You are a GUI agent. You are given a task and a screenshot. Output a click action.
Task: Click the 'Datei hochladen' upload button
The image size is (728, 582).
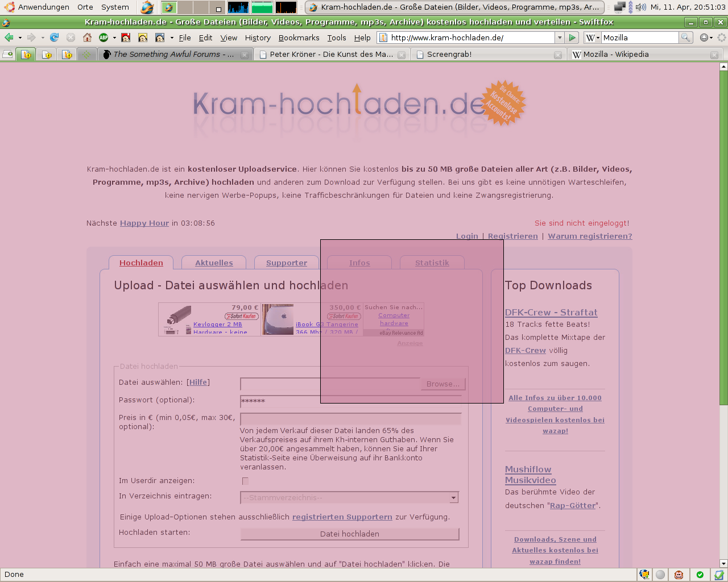350,534
